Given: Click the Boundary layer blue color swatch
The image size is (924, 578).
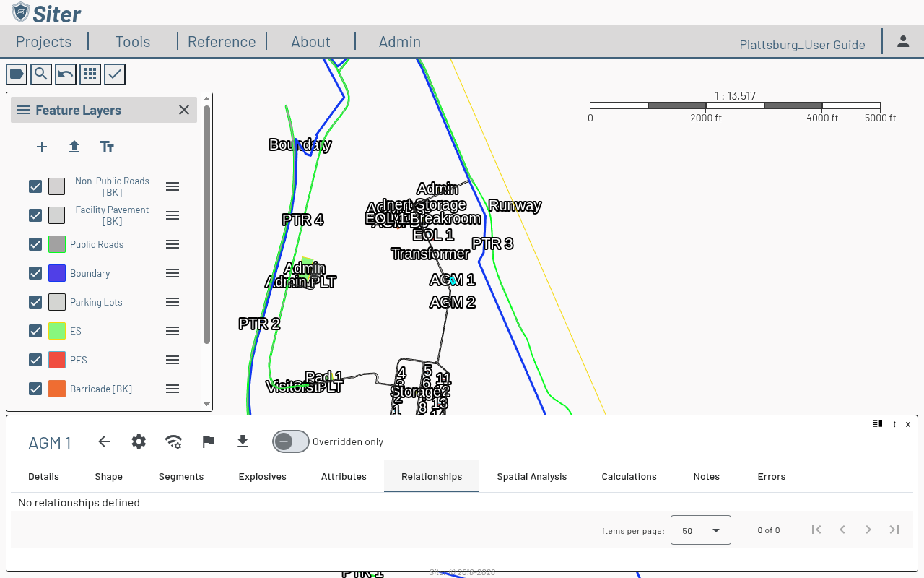Looking at the screenshot, I should (57, 273).
